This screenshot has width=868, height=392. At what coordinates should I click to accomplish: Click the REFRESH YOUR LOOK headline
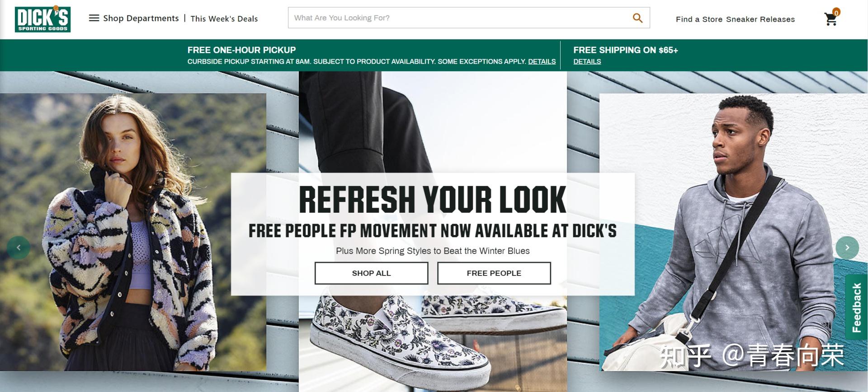433,199
